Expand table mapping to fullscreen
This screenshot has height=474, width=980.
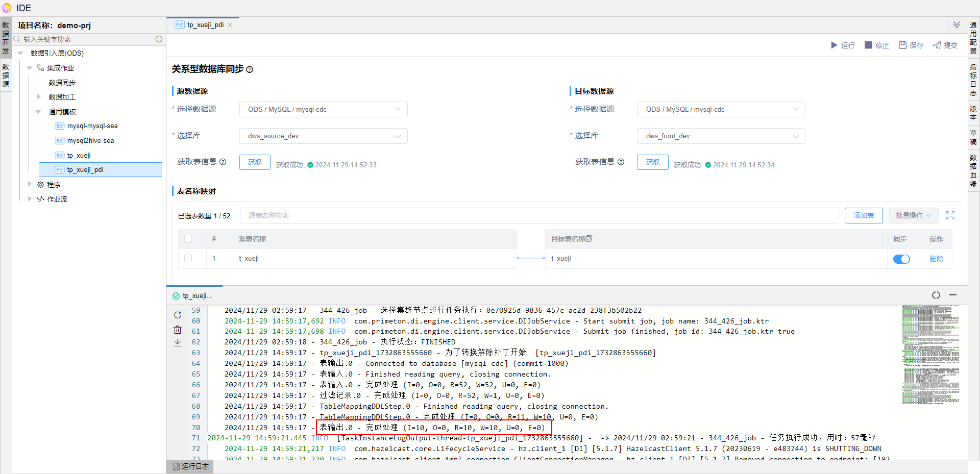pos(950,215)
